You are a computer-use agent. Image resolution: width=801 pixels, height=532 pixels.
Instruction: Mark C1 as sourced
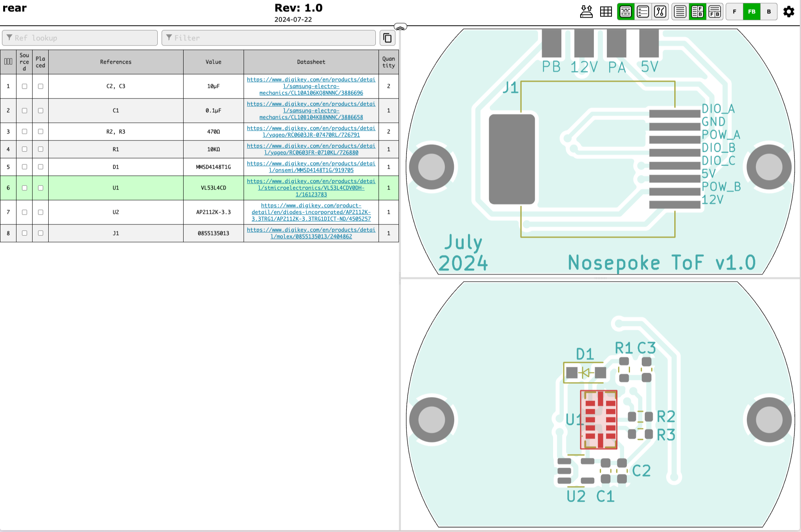[x=24, y=111]
